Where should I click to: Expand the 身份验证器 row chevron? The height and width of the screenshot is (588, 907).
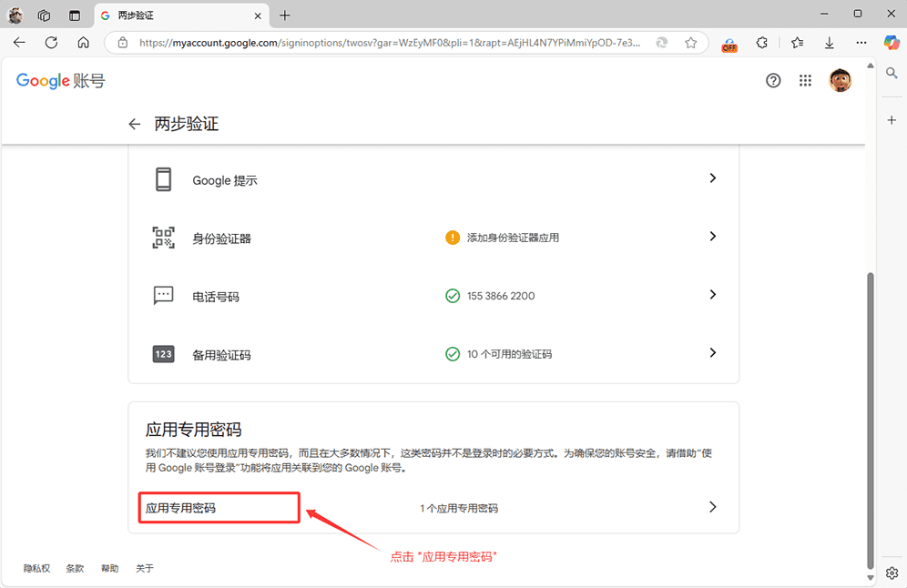pyautogui.click(x=713, y=236)
